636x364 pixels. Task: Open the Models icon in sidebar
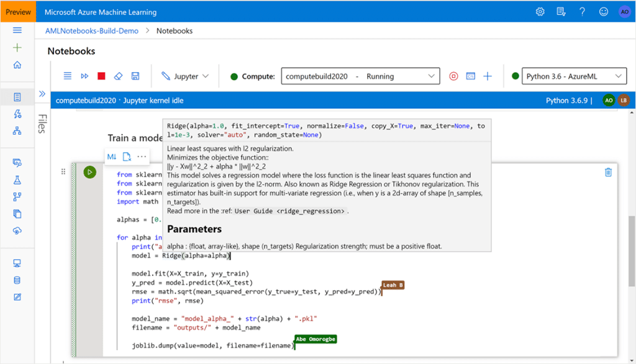pyautogui.click(x=17, y=214)
